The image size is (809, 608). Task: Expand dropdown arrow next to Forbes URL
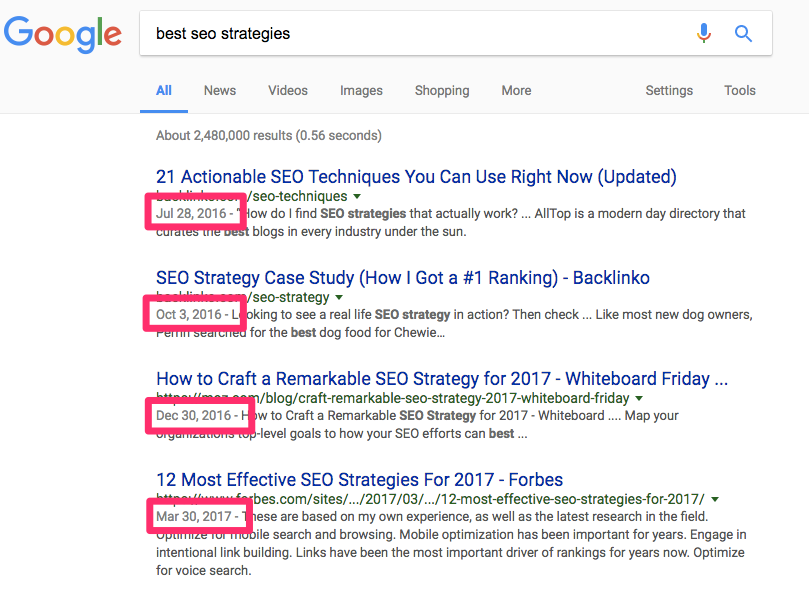pyautogui.click(x=715, y=499)
